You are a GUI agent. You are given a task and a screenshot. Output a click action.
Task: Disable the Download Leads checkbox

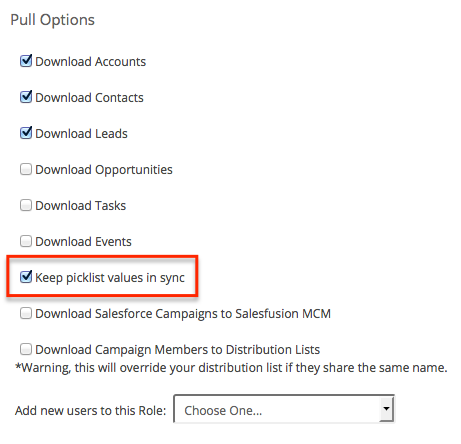26,133
